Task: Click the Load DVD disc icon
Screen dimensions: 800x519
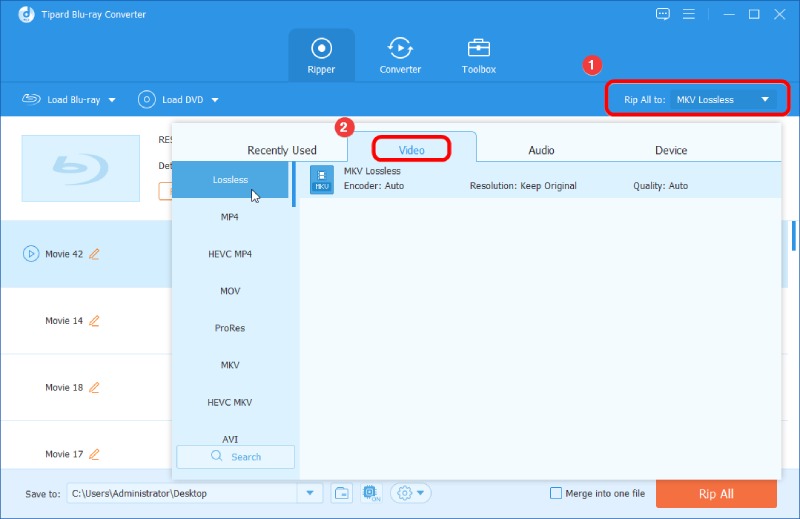Action: click(146, 100)
